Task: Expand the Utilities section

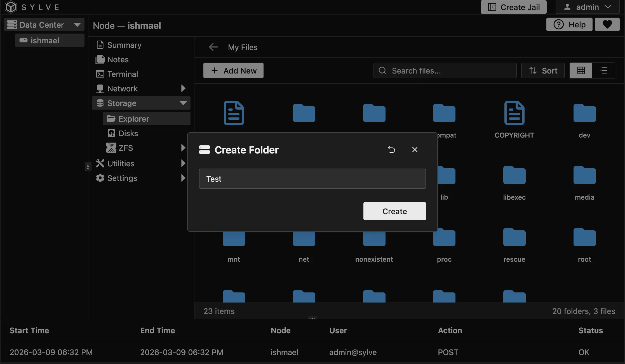Action: coord(183,163)
